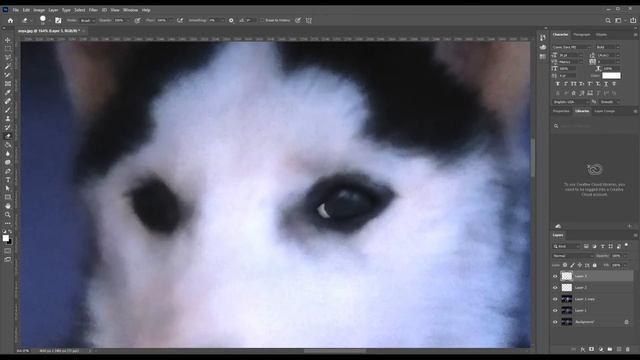
Task: Open anti-aliasing Smooth dropdown
Action: coord(610,102)
